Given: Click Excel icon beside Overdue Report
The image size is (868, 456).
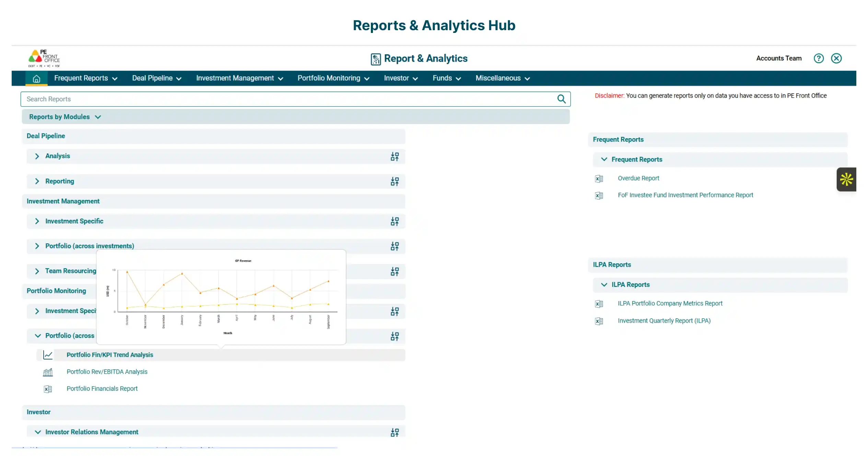Looking at the screenshot, I should [599, 179].
